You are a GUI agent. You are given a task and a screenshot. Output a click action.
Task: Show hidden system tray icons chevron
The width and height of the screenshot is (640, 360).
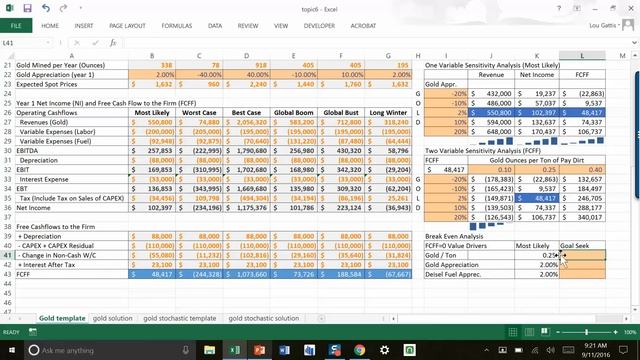click(486, 350)
